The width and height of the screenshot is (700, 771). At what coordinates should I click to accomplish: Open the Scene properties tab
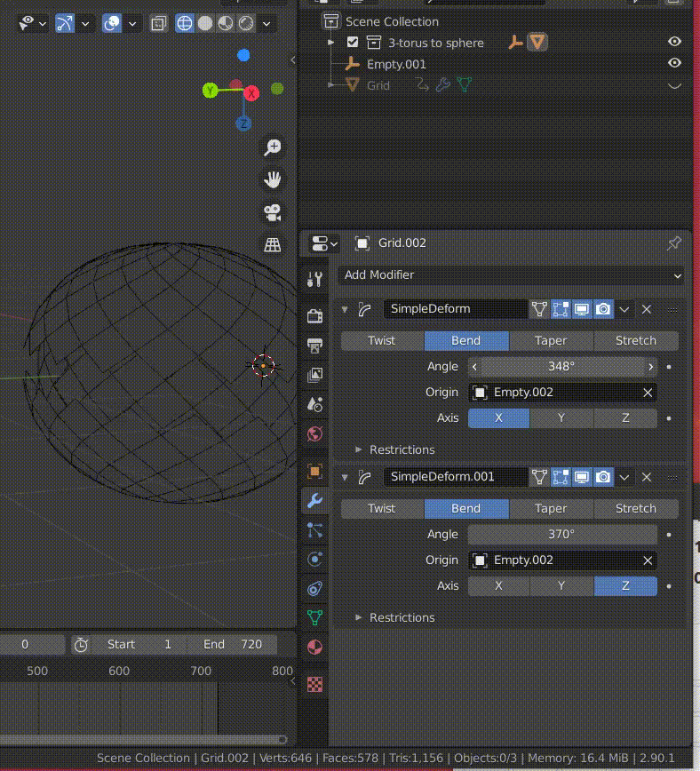click(314, 404)
